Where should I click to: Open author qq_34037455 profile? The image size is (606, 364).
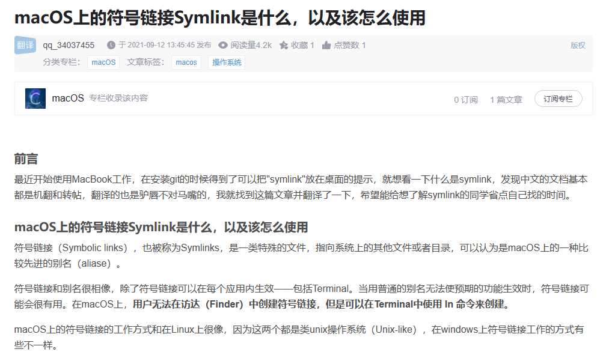69,45
